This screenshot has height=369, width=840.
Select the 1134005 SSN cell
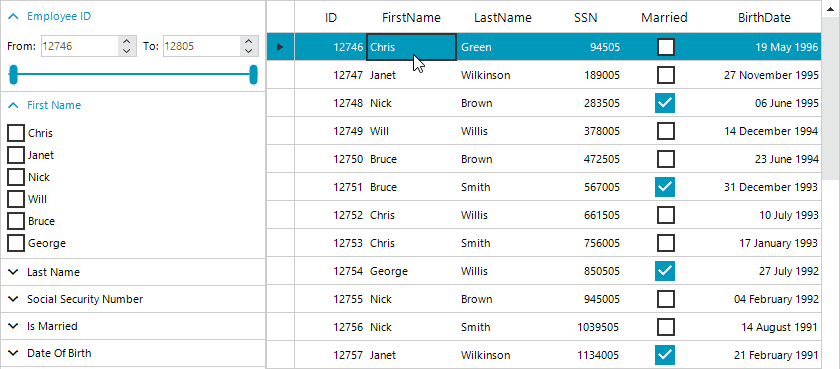(586, 355)
